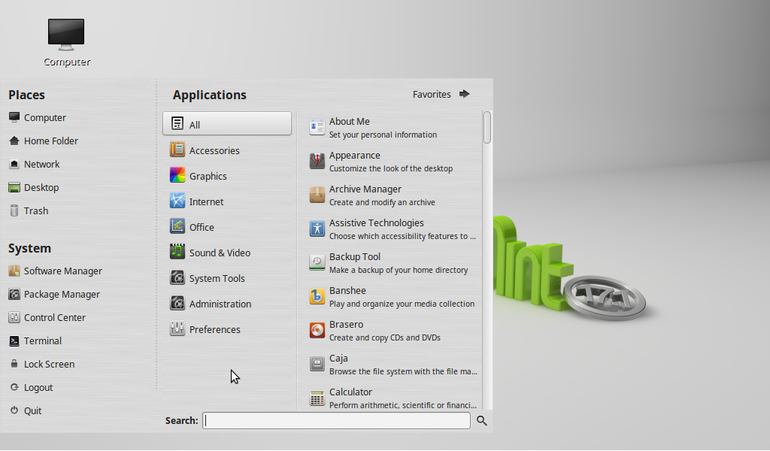
Task: Click the Package Manager icon
Action: pyautogui.click(x=14, y=294)
